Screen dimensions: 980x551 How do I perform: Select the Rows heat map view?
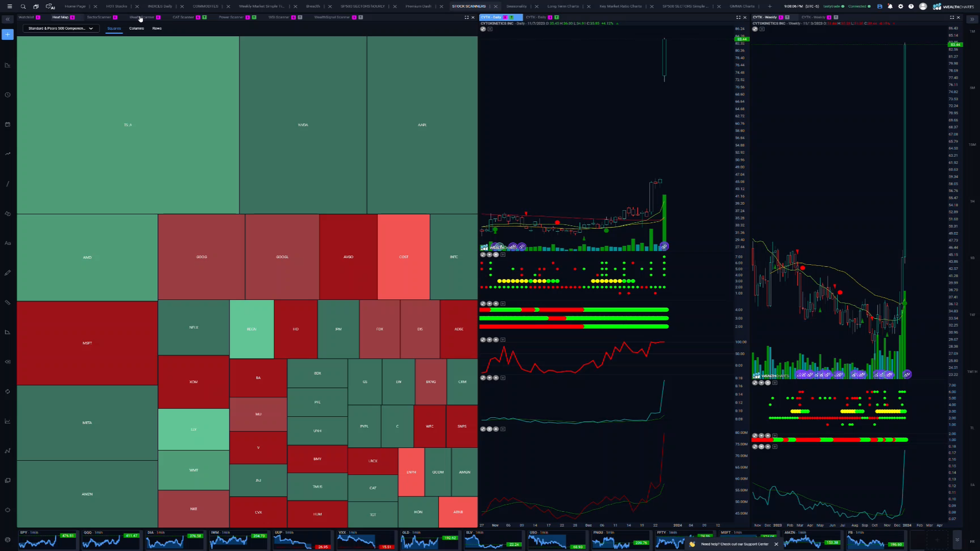tap(157, 29)
